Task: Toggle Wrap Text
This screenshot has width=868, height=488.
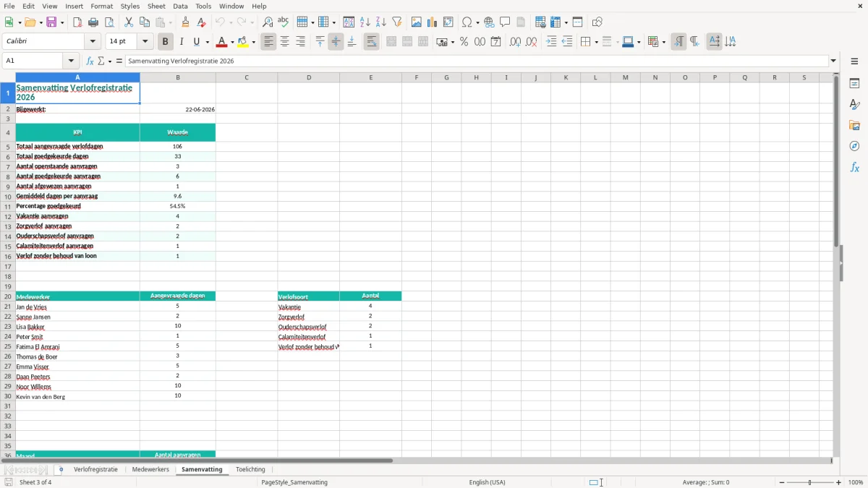Action: click(x=371, y=42)
